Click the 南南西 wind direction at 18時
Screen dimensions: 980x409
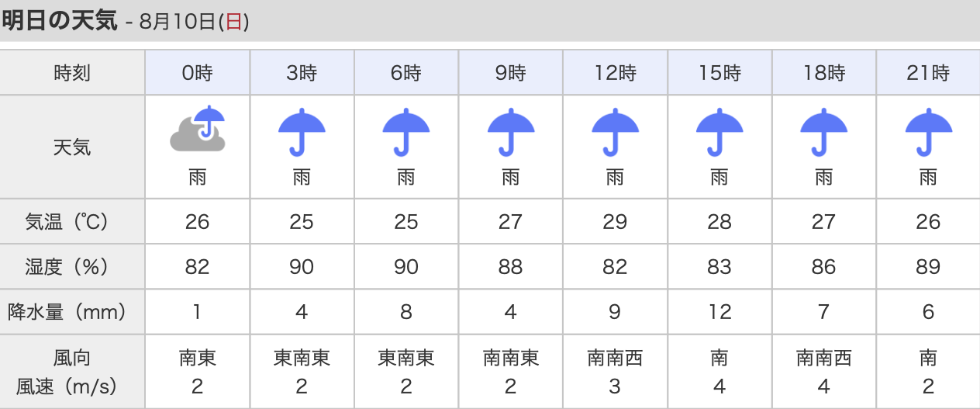[x=823, y=358]
